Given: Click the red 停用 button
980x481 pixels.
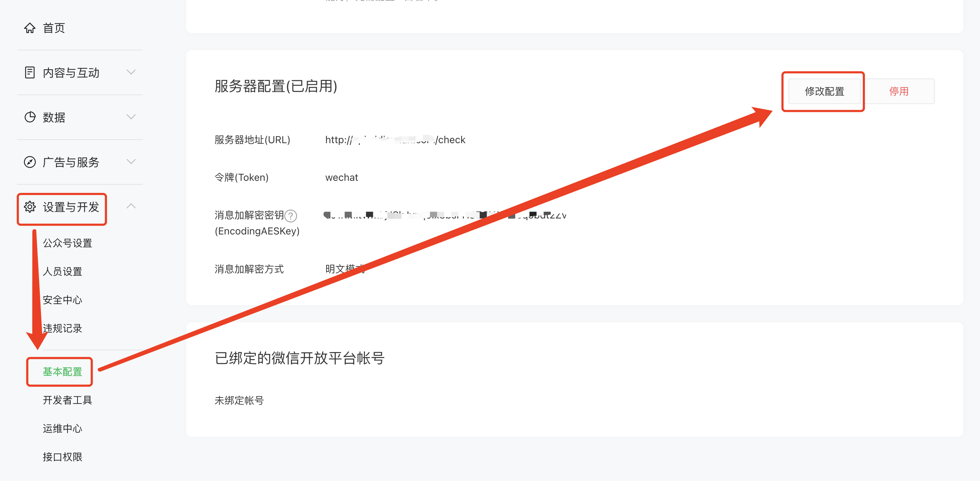Looking at the screenshot, I should [x=899, y=91].
